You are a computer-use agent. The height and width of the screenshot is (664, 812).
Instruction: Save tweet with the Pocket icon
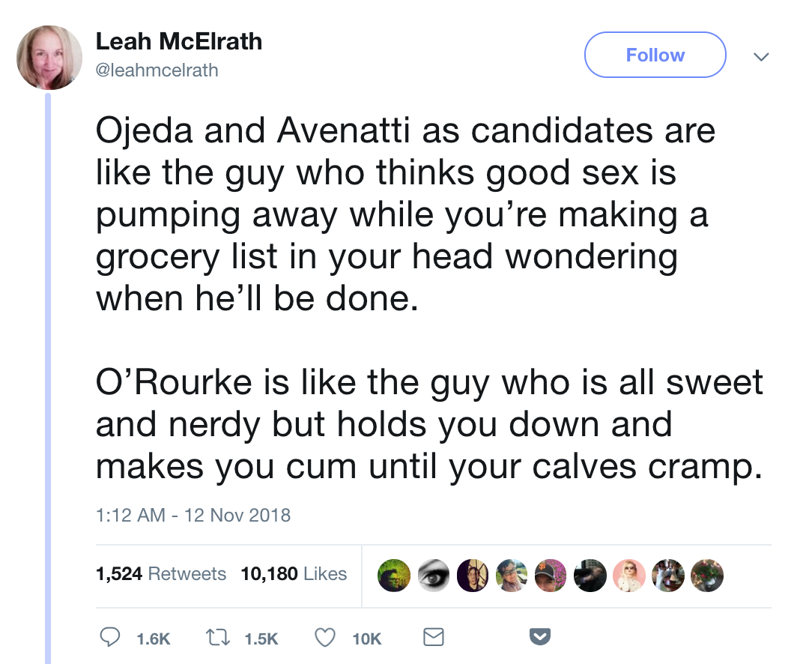[x=539, y=636]
